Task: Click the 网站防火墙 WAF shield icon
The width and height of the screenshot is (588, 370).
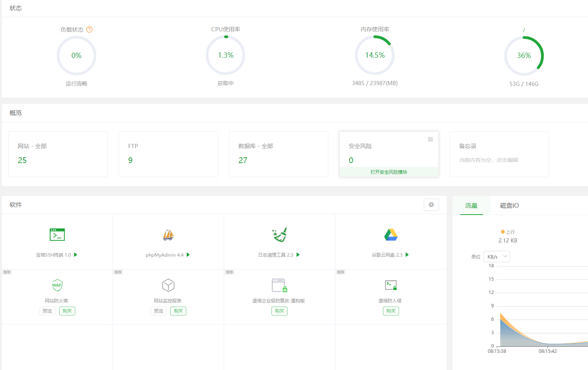Action: 57,285
